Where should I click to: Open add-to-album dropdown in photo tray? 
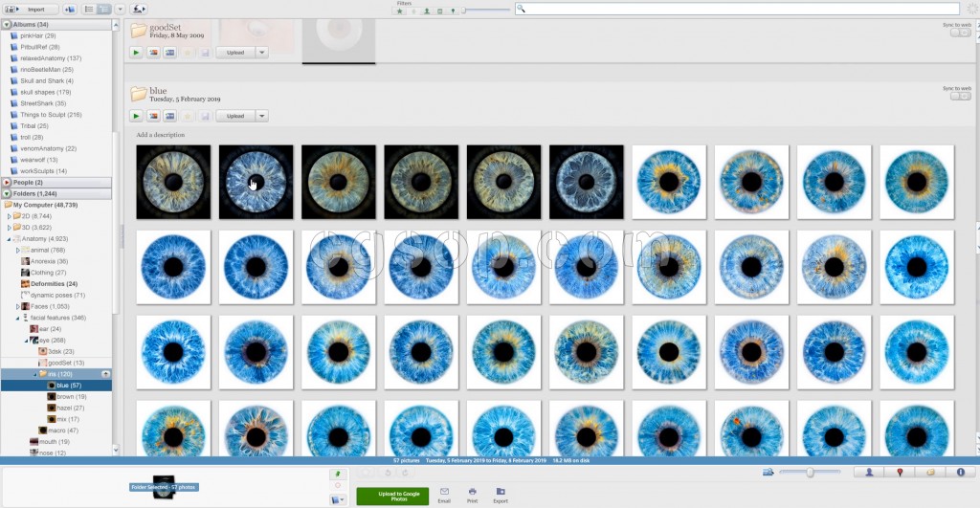click(x=338, y=500)
